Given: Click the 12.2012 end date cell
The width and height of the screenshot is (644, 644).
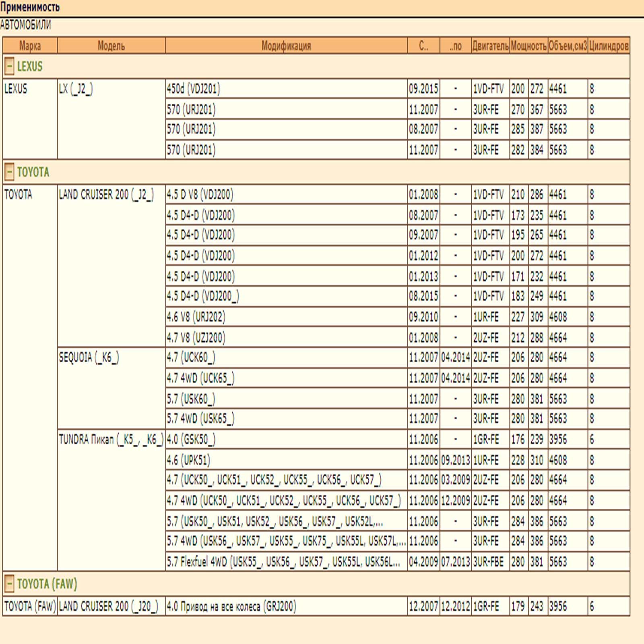Looking at the screenshot, I should pos(456,606).
